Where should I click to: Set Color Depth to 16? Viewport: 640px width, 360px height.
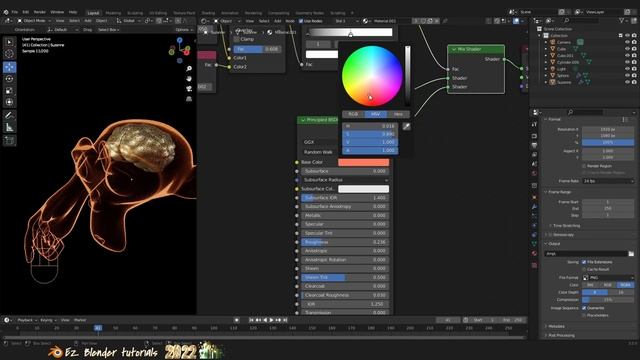tap(621, 292)
